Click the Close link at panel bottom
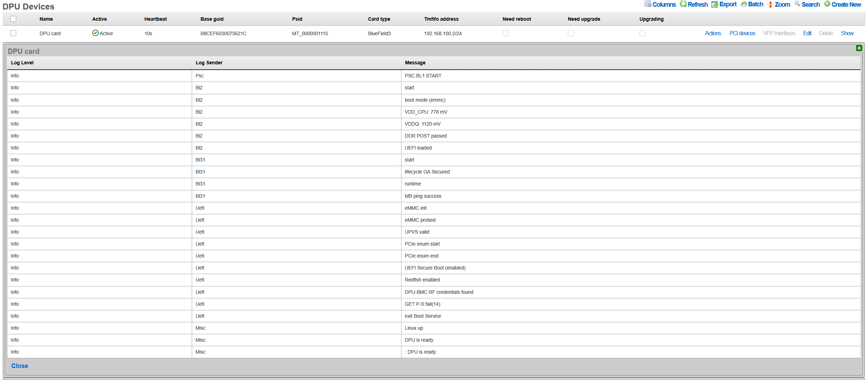The height and width of the screenshot is (380, 868). click(x=20, y=366)
